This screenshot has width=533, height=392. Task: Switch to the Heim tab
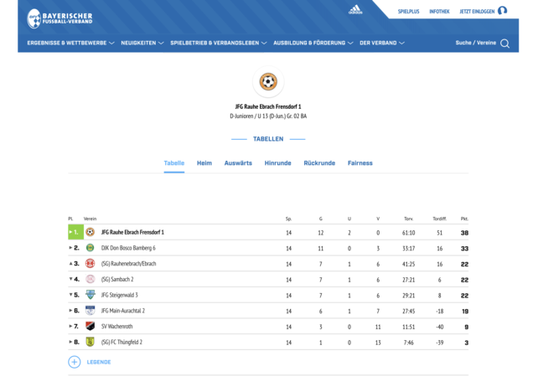tap(204, 163)
